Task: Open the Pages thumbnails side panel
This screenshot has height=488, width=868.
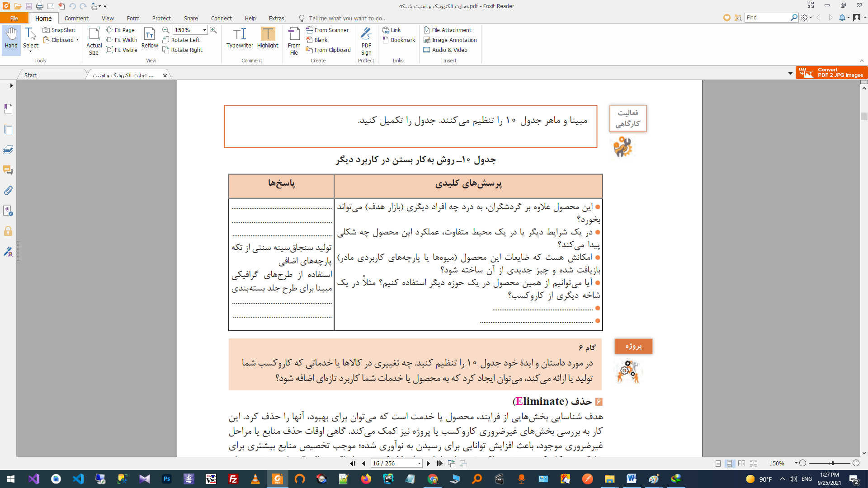Action: [8, 129]
